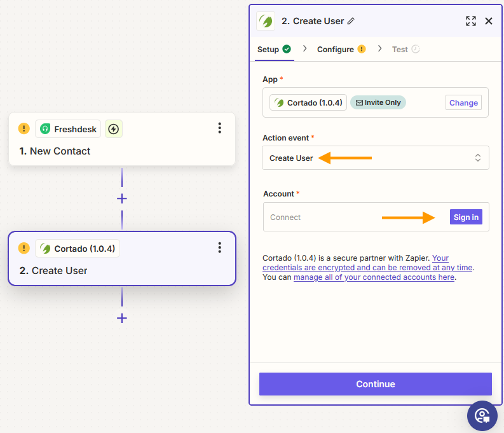Open the Cortado step three-dot menu
Screen dimensions: 504x433
(x=219, y=247)
